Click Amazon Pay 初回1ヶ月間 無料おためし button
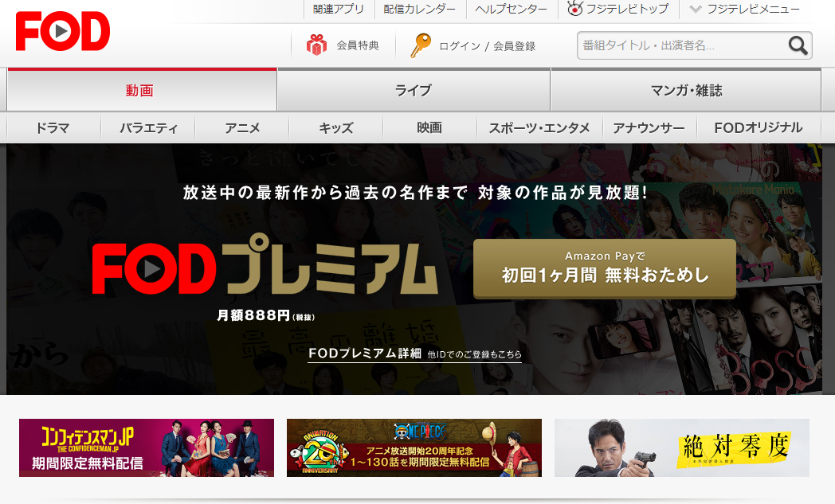 [x=605, y=268]
